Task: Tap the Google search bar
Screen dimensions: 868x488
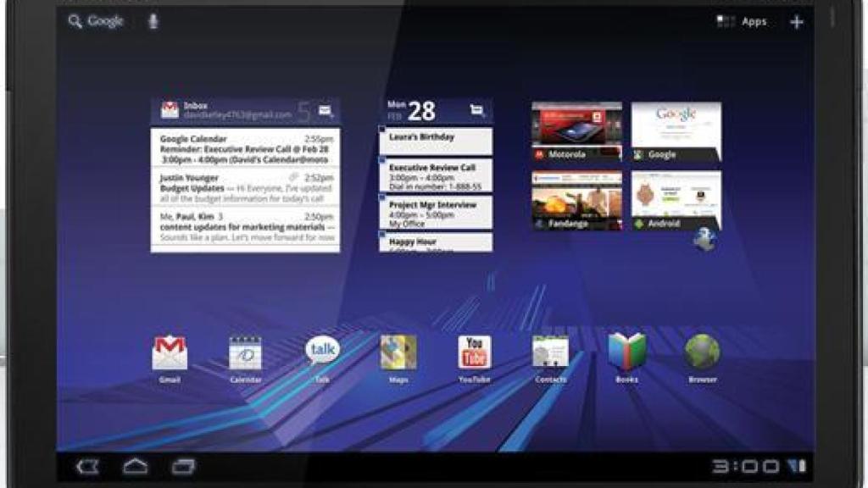Action: (x=97, y=20)
